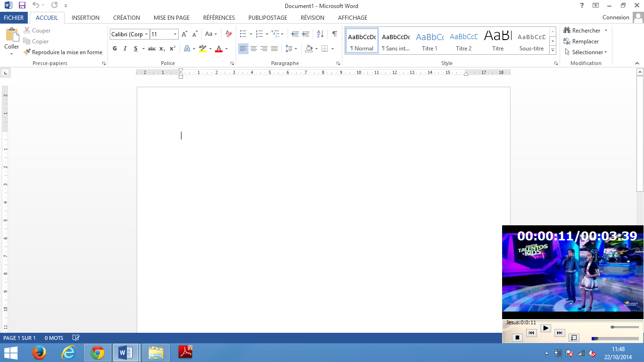Redo the last action
644x362 pixels.
(x=54, y=6)
